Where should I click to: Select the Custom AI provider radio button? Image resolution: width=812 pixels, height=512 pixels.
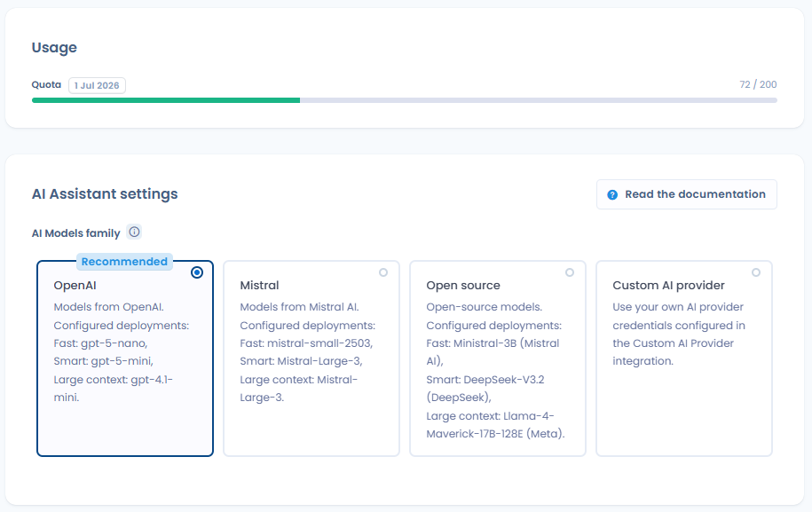click(x=756, y=272)
